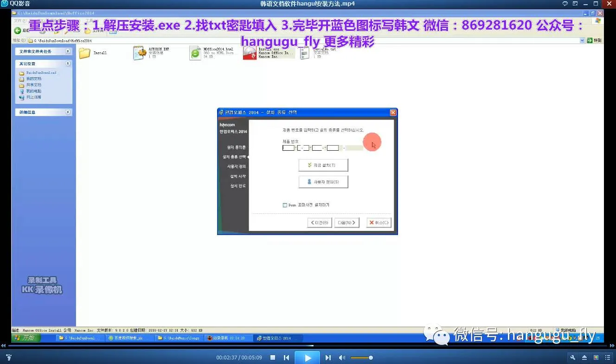Open the player wrench settings tool
The width and height of the screenshot is (616, 364).
coord(573,358)
